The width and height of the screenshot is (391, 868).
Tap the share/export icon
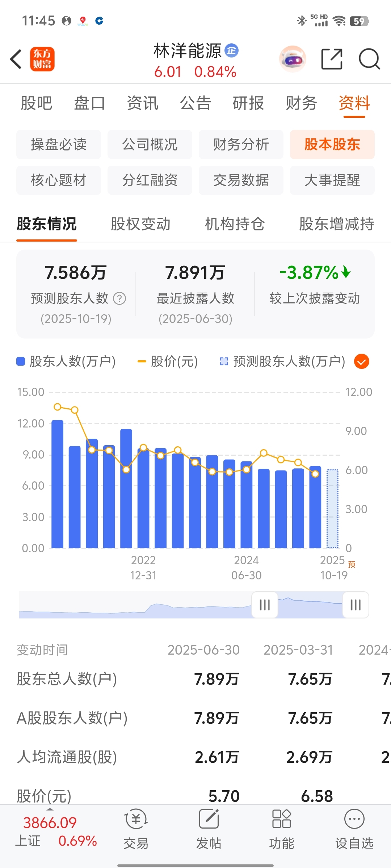point(332,59)
